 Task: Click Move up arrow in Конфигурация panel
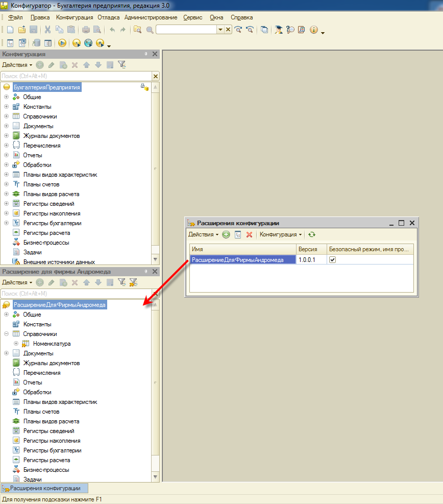click(x=86, y=65)
